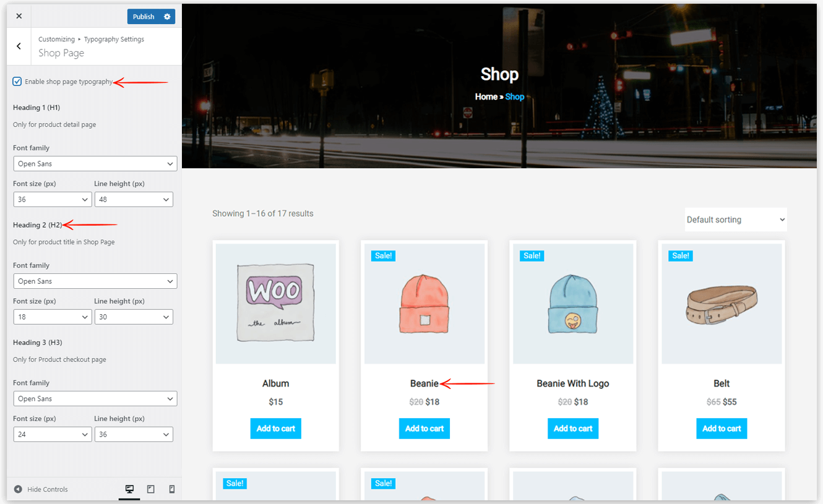This screenshot has width=823, height=504.
Task: Click the Shop page heading
Action: (500, 74)
